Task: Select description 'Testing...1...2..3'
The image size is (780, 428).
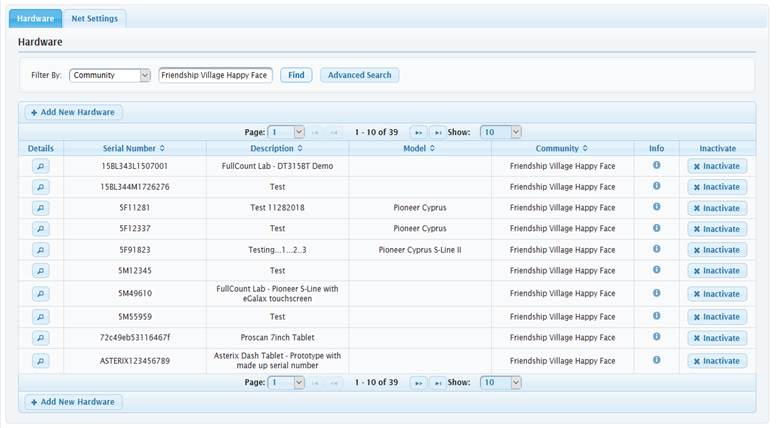Action: [x=277, y=250]
